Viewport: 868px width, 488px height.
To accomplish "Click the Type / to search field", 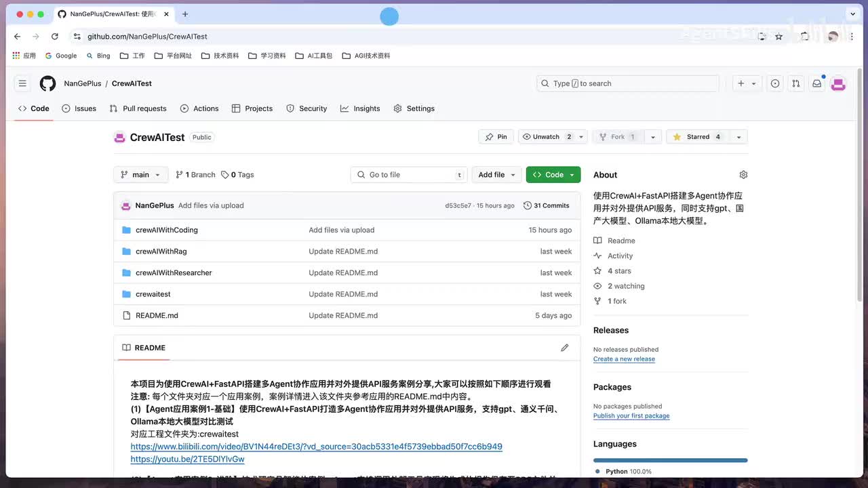I will [x=628, y=83].
